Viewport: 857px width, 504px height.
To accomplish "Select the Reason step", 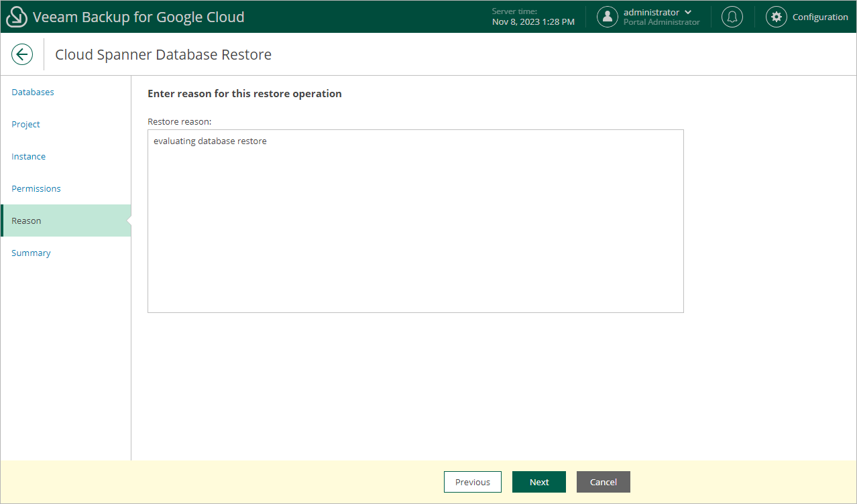I will [x=66, y=220].
